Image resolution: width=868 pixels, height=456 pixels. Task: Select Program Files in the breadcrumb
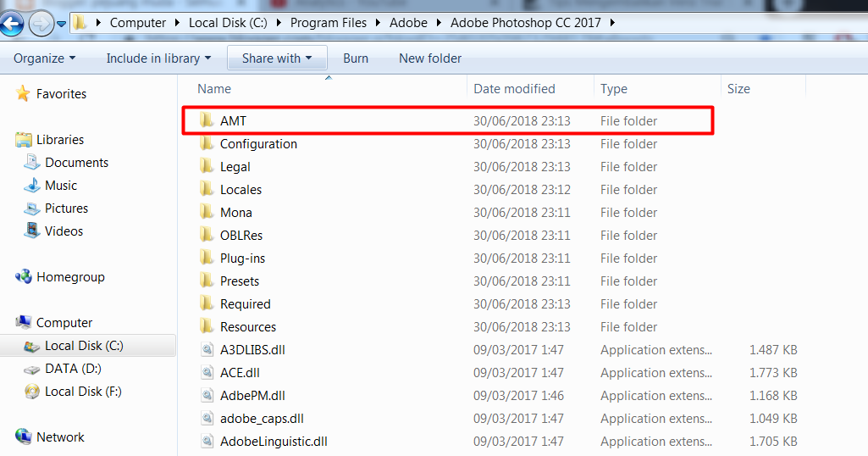329,23
